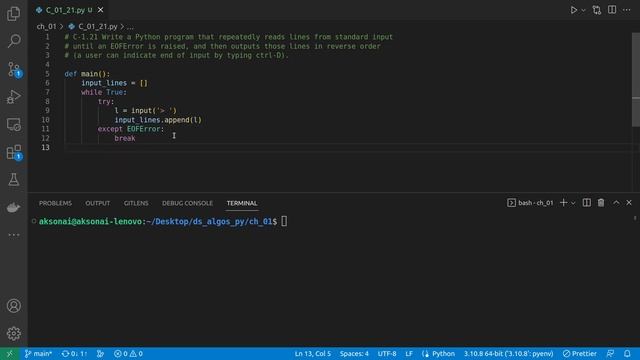Screen dimensions: 640x360
Task: Change indentation via Spaces: 4
Action: [x=354, y=353]
